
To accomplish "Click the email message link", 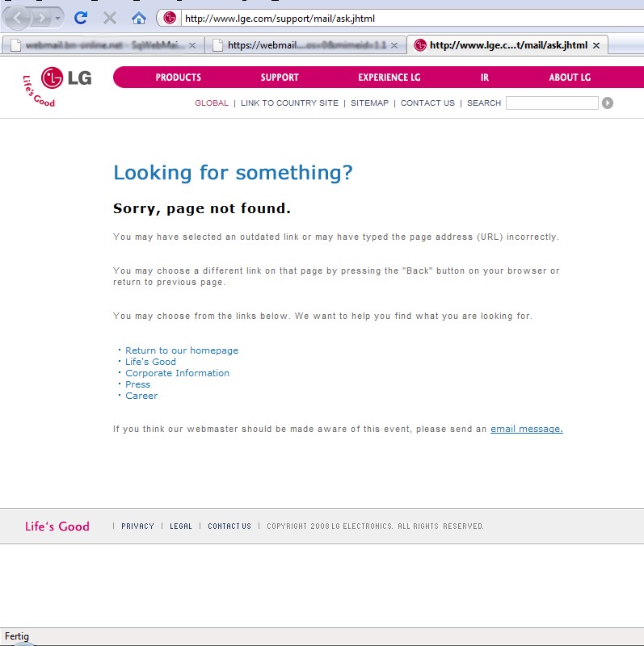I will [x=526, y=429].
